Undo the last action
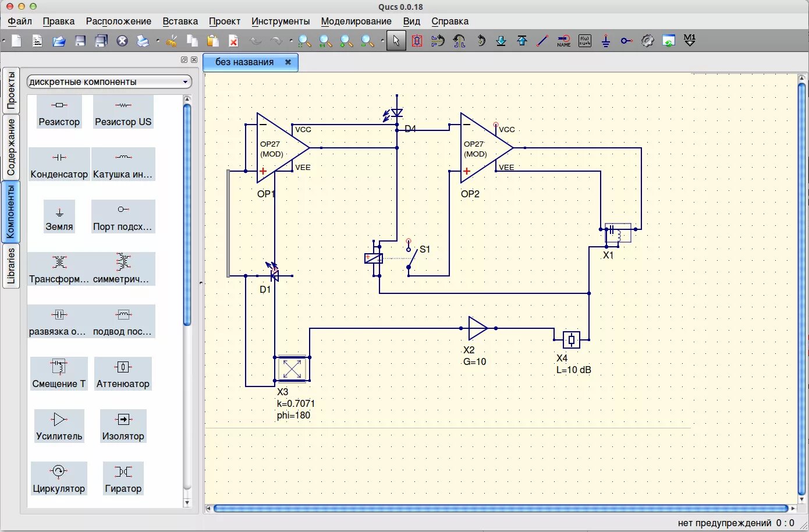 256,41
